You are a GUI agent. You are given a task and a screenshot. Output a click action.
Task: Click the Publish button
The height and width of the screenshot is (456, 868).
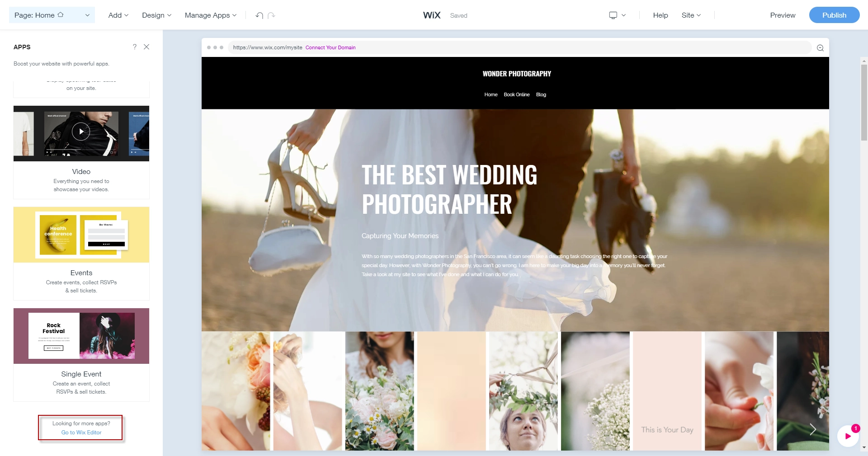(834, 15)
